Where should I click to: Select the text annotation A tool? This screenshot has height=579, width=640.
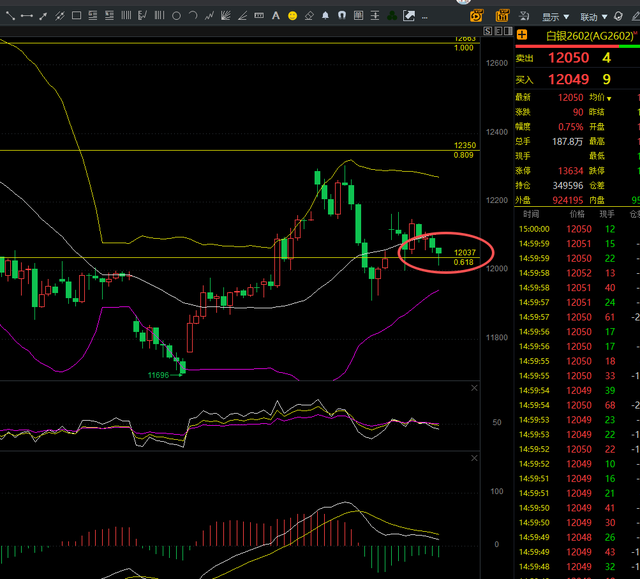point(276,16)
